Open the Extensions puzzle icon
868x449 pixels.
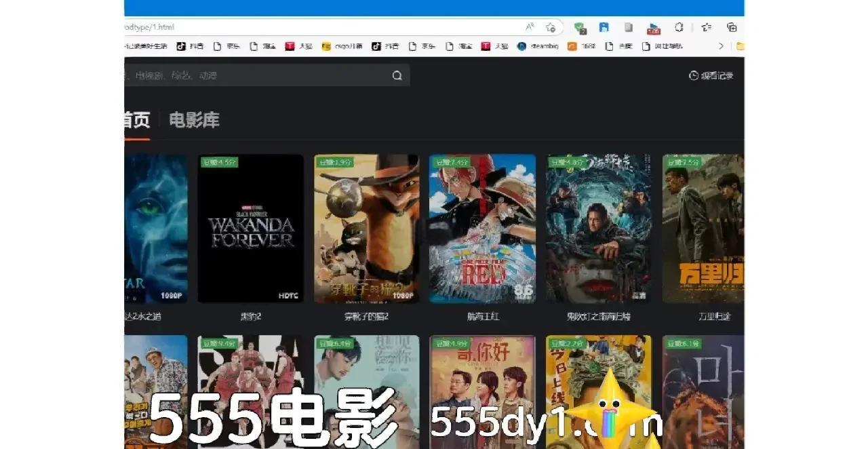(679, 27)
